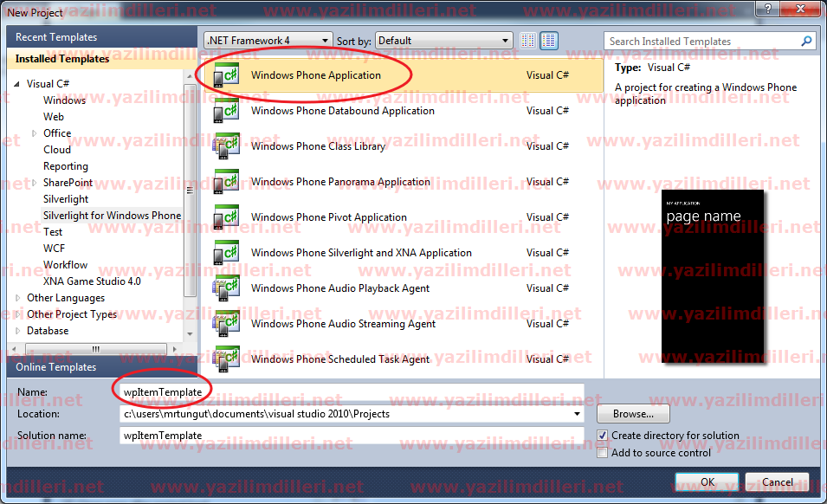The width and height of the screenshot is (827, 504).
Task: Switch templates list to small icons view
Action: point(527,41)
